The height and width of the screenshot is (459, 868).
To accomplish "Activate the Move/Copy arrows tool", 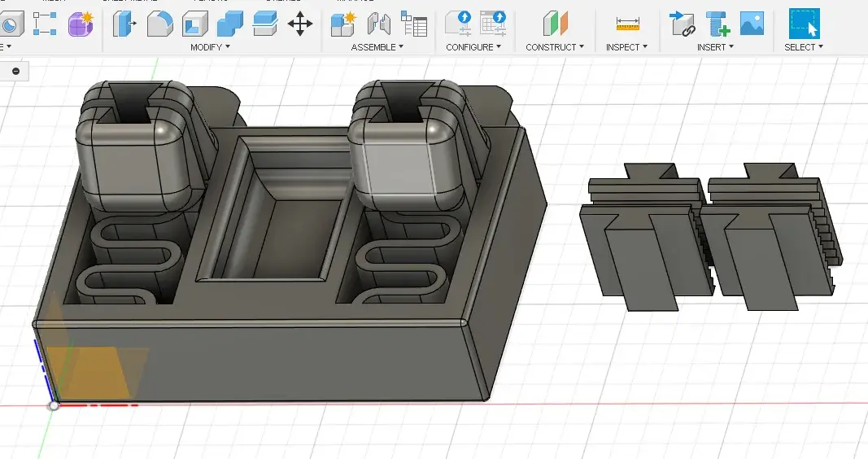I will [x=300, y=24].
